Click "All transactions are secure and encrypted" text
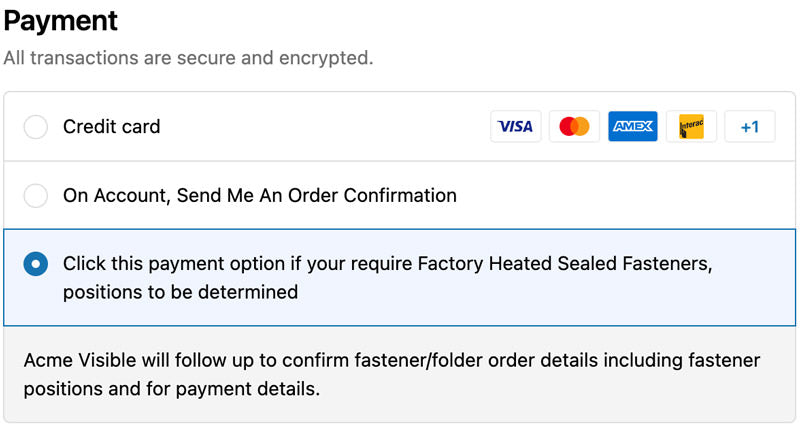 click(x=188, y=58)
